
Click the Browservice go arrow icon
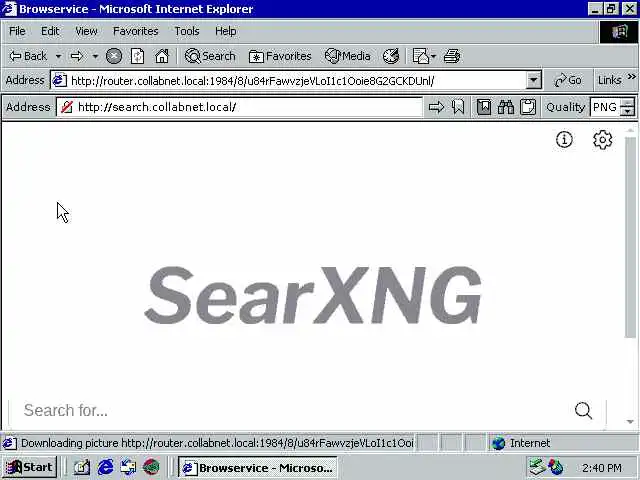(x=436, y=107)
